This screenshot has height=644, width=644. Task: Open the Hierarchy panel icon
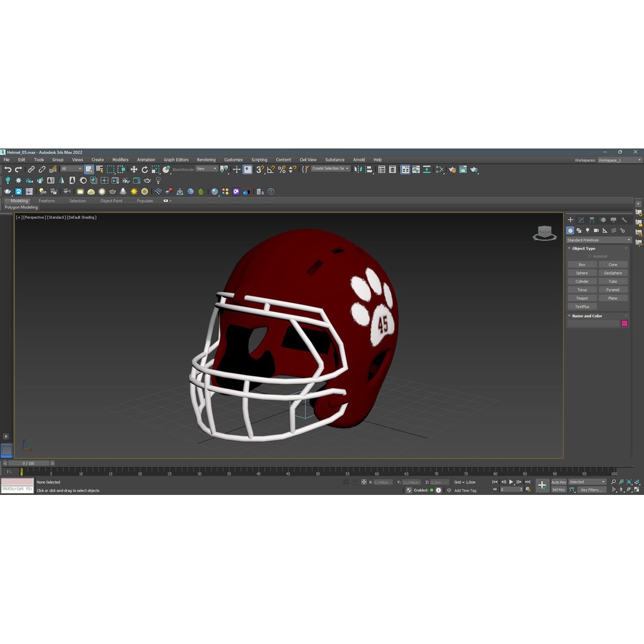point(592,220)
